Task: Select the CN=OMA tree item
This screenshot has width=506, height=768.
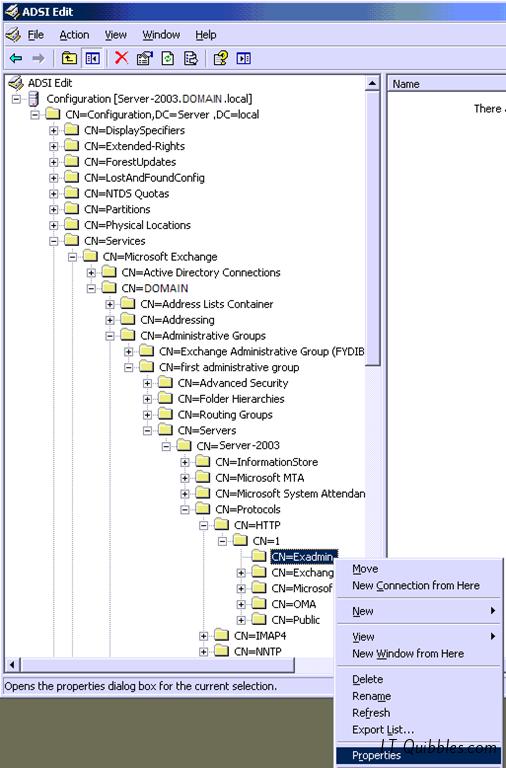Action: tap(294, 604)
